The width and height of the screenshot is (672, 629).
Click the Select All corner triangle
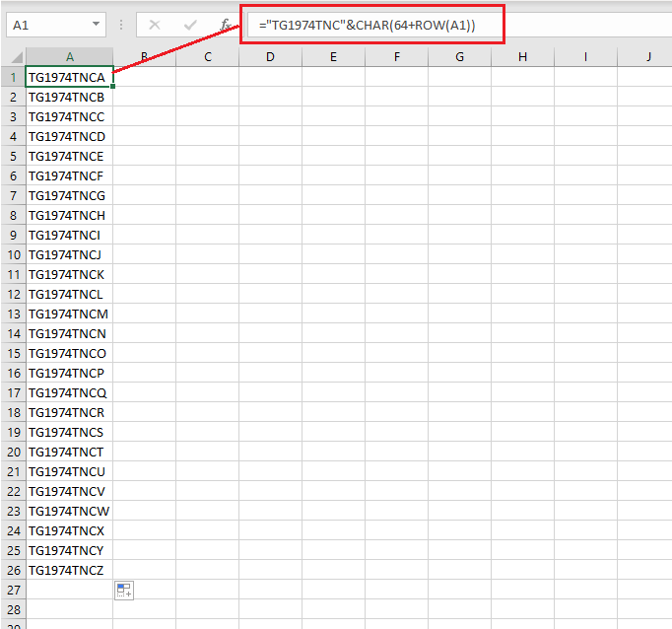[x=17, y=57]
